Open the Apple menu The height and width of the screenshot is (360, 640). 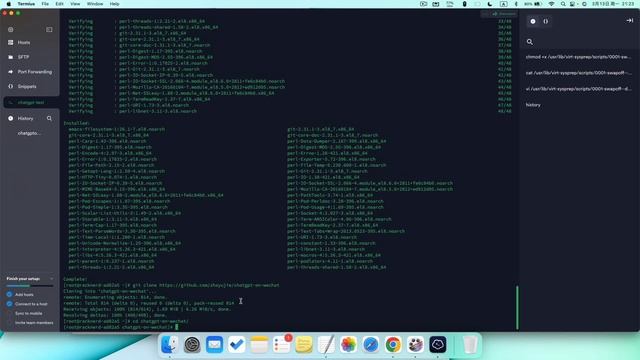[x=8, y=4]
